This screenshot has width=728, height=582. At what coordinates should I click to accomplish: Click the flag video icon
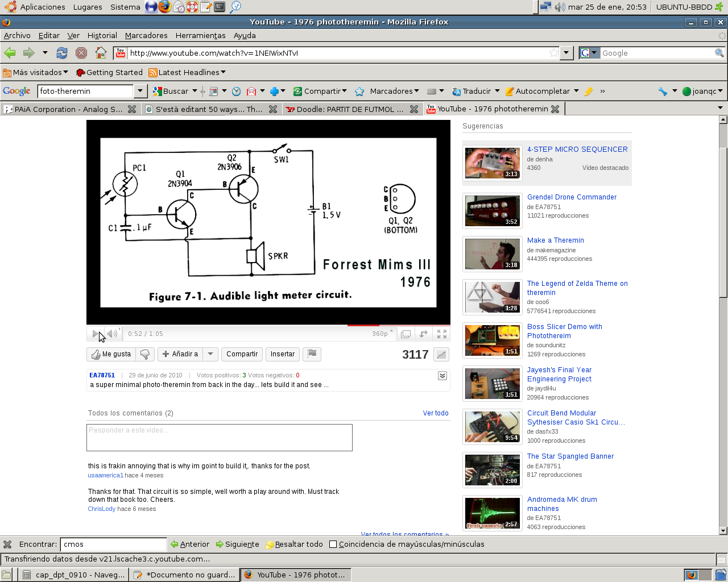312,354
